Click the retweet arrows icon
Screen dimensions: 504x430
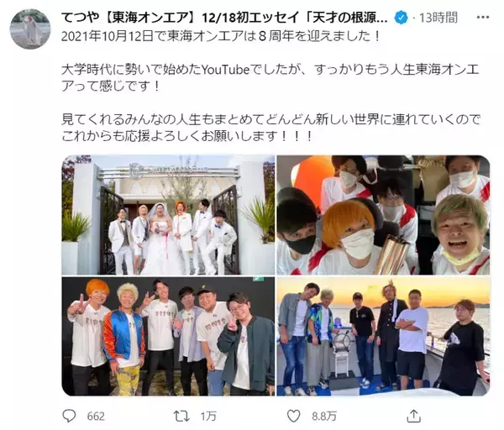(x=181, y=417)
